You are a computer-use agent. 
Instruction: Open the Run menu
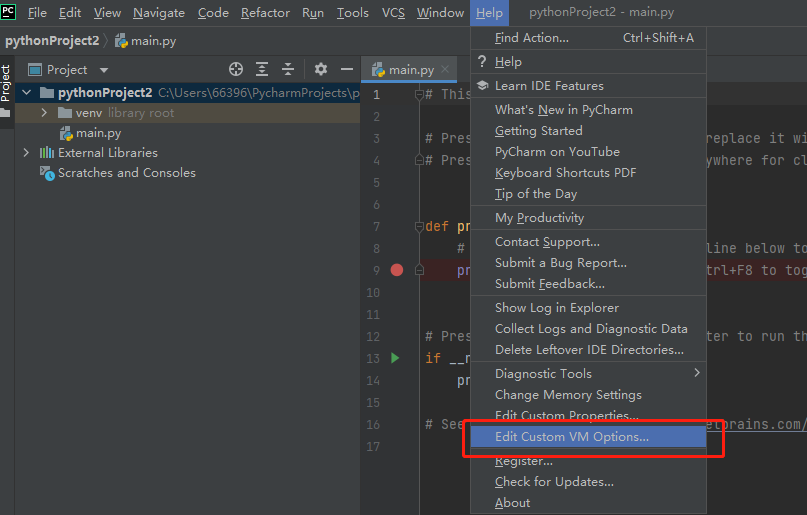(313, 13)
